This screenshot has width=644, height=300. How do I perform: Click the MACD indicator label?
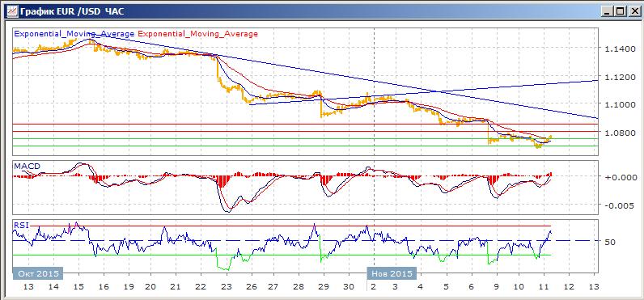[x=26, y=167]
